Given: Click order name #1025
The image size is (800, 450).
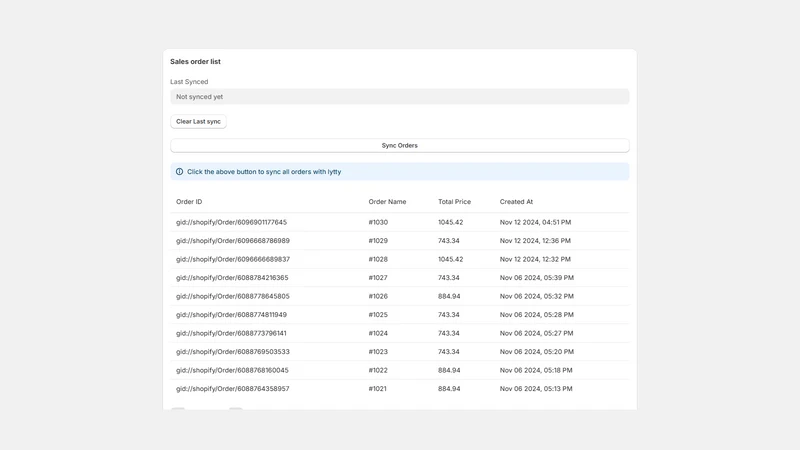Looking at the screenshot, I should point(378,315).
